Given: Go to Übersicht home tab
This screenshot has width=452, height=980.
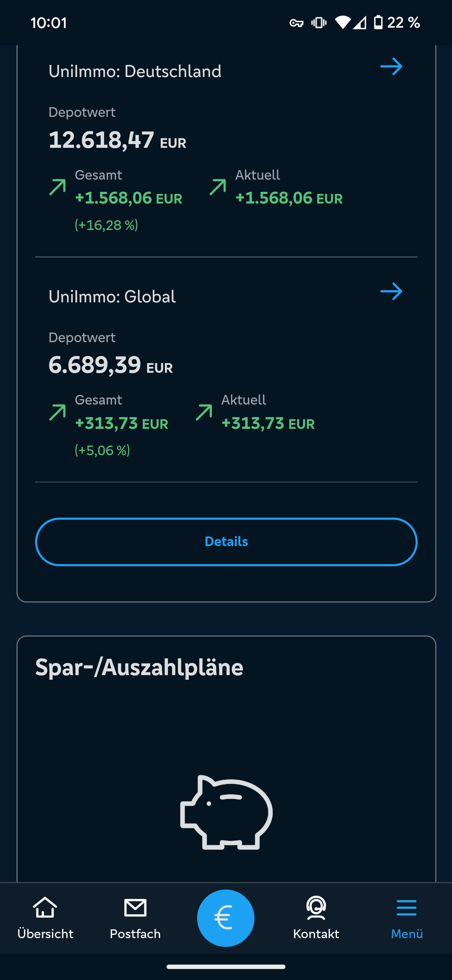Looking at the screenshot, I should (45, 917).
